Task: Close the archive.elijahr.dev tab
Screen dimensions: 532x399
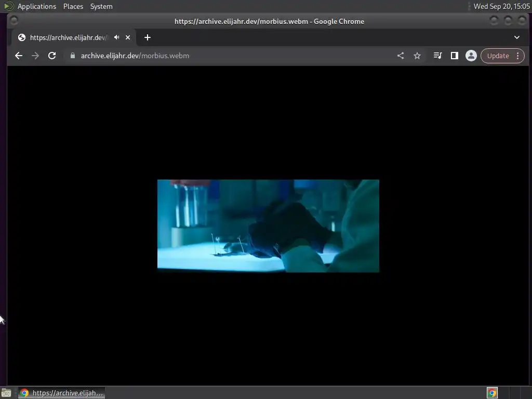Action: click(128, 37)
